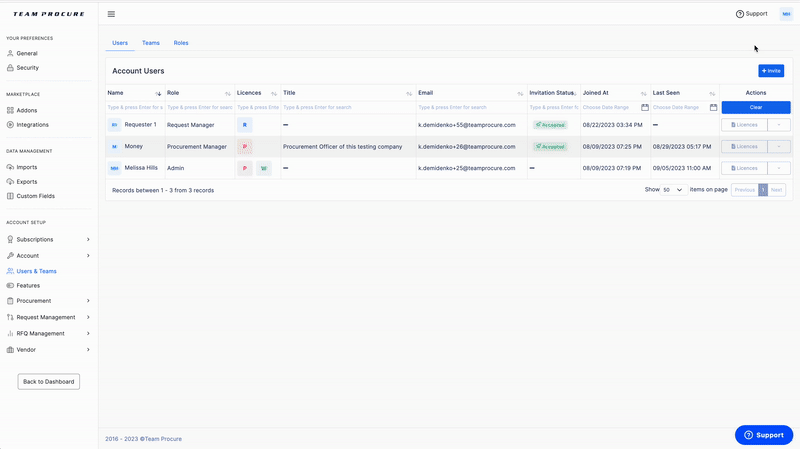Click Licences button for Money
Screen dimensions: 800x449
pos(744,146)
